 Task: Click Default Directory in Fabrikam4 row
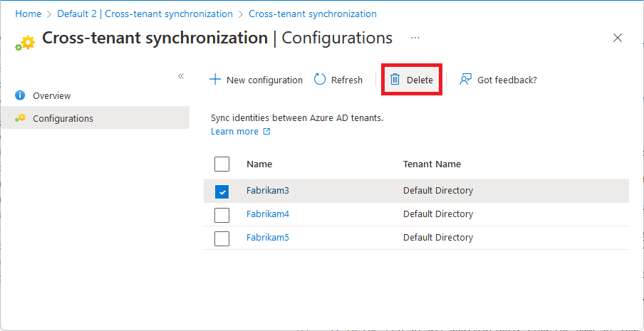(x=438, y=214)
